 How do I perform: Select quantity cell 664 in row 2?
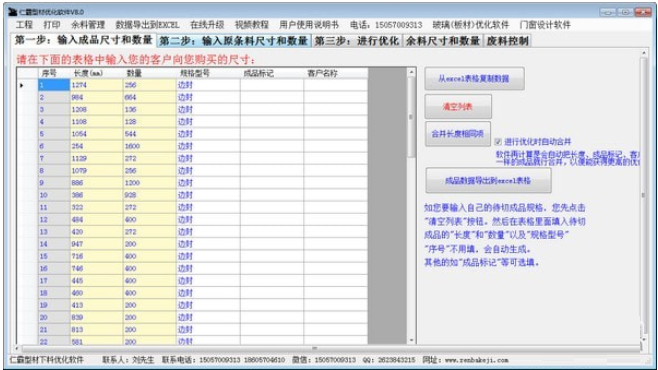coord(150,97)
